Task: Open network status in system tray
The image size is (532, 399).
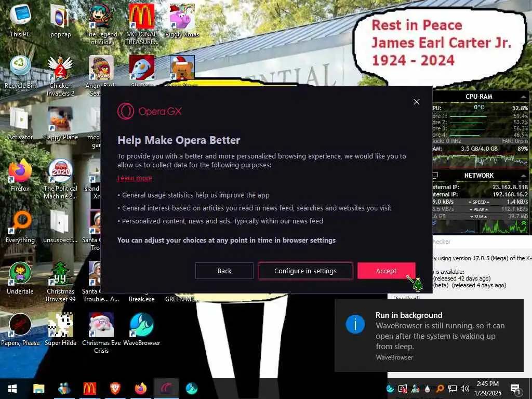Action: [x=453, y=389]
